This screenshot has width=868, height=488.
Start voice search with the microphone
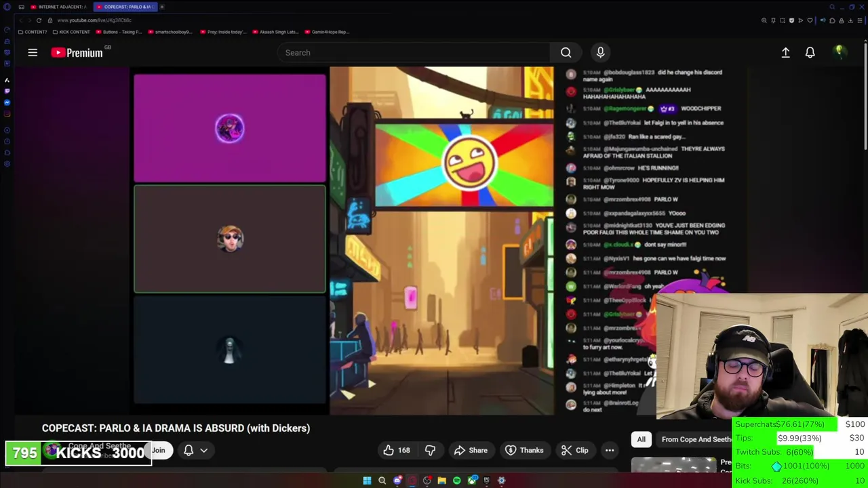(x=600, y=52)
